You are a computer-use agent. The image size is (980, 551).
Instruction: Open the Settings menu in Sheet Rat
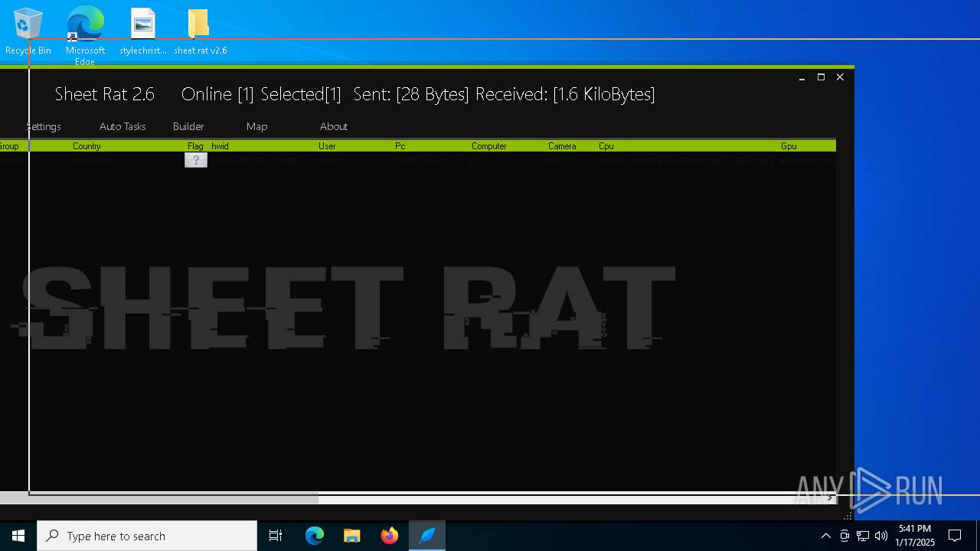click(44, 126)
